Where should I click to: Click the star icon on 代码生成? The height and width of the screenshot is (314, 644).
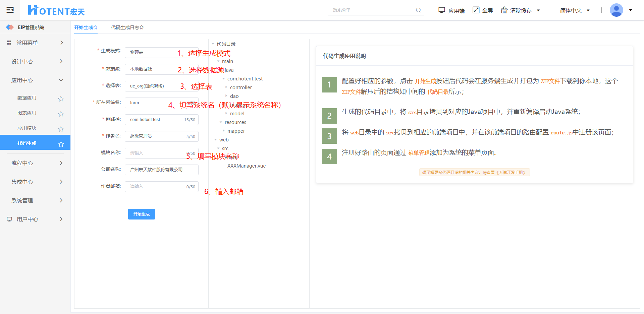click(x=61, y=144)
